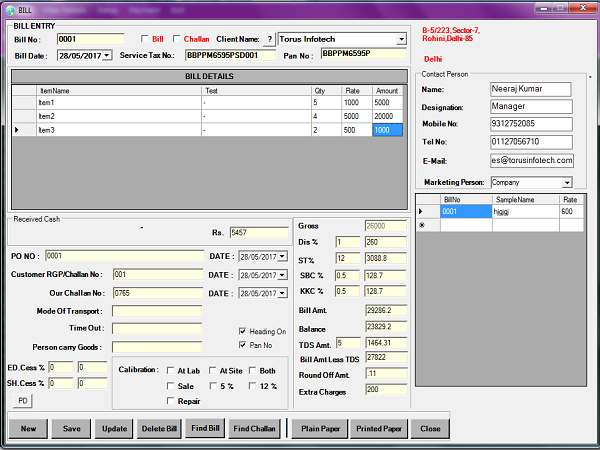Select the Item1 row cell

click(x=119, y=103)
